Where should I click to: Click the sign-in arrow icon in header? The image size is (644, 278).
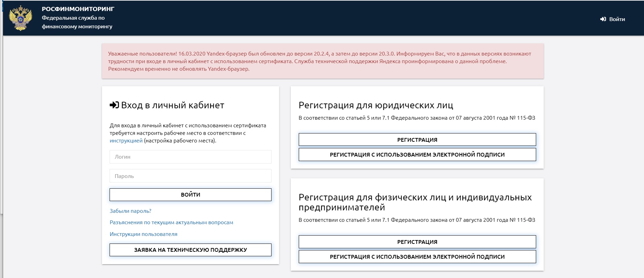[x=603, y=19]
